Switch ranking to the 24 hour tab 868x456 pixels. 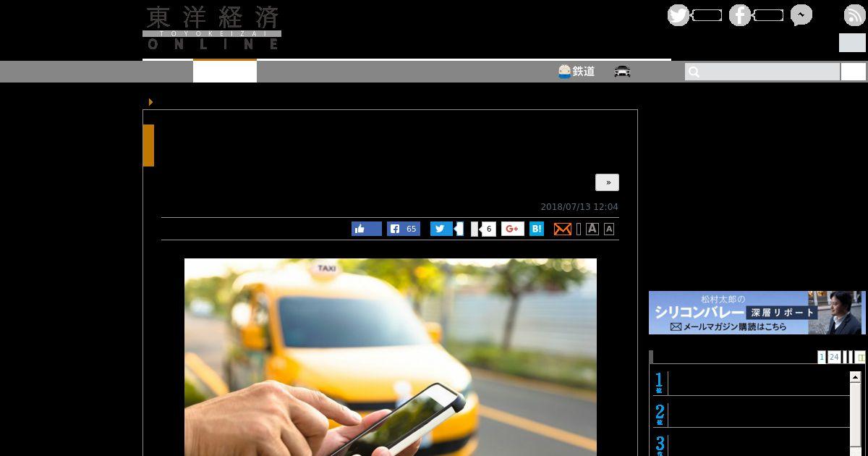pos(834,357)
